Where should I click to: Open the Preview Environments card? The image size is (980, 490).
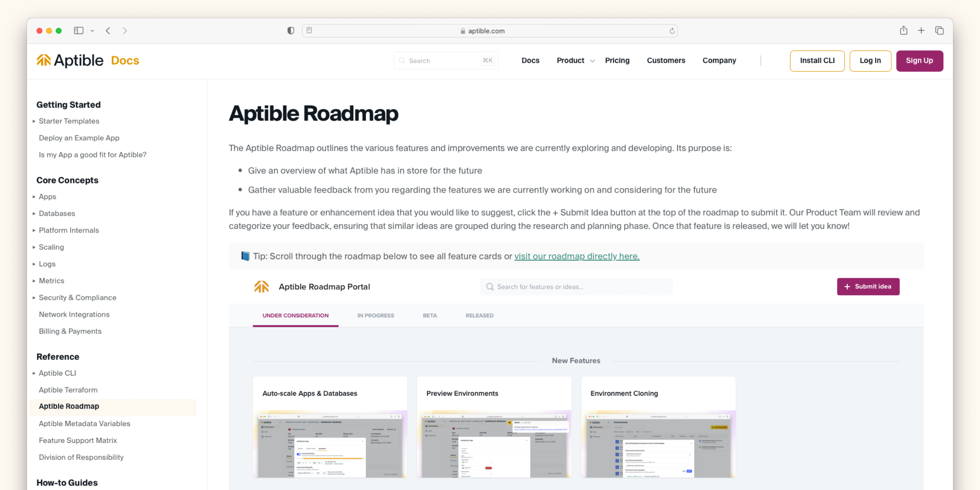[x=494, y=427]
